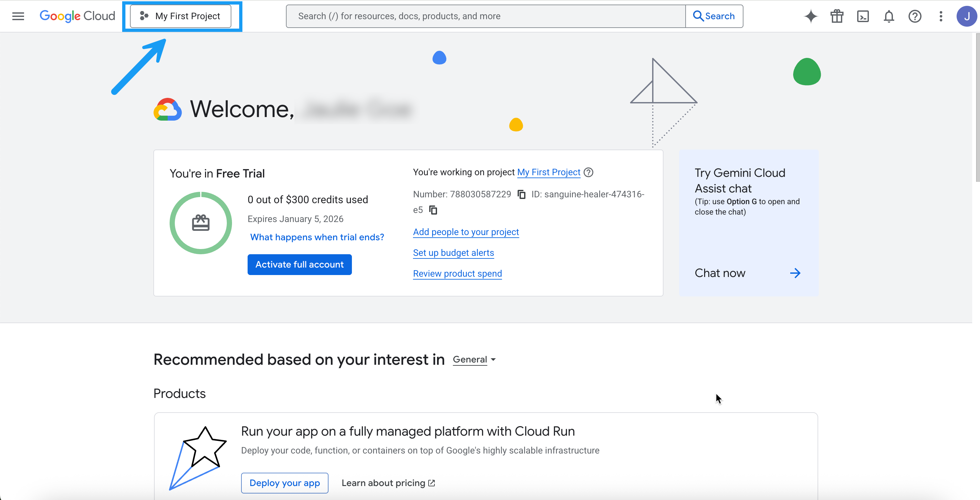Screen dimensions: 980x500
Task: Copy the project ID to clipboard
Action: coord(433,210)
